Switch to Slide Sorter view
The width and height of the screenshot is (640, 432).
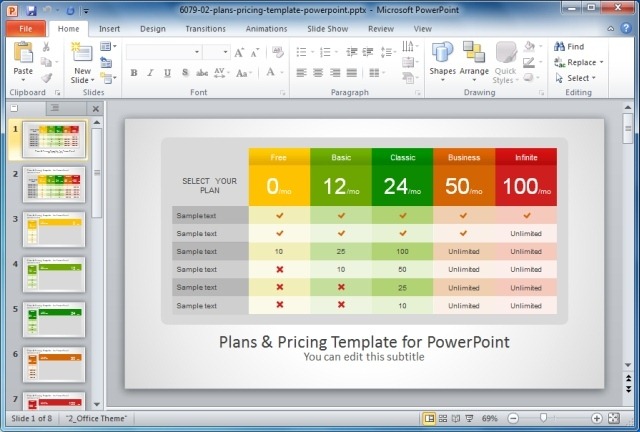pyautogui.click(x=442, y=418)
